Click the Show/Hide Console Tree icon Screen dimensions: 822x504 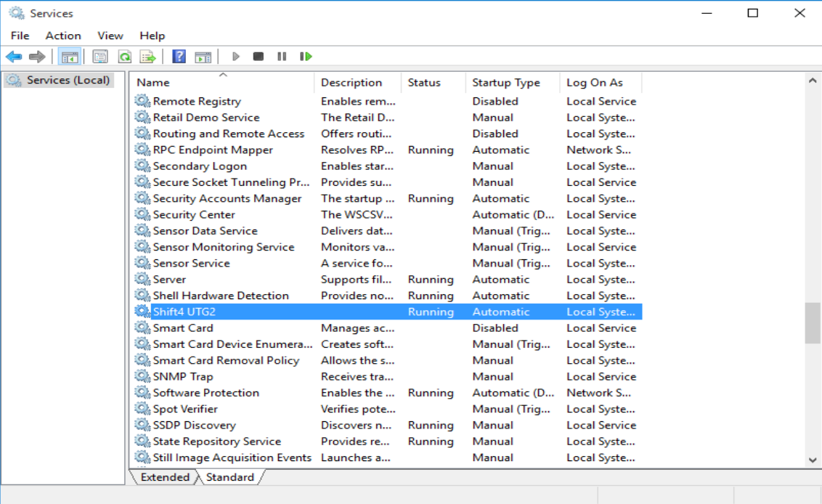tap(70, 57)
